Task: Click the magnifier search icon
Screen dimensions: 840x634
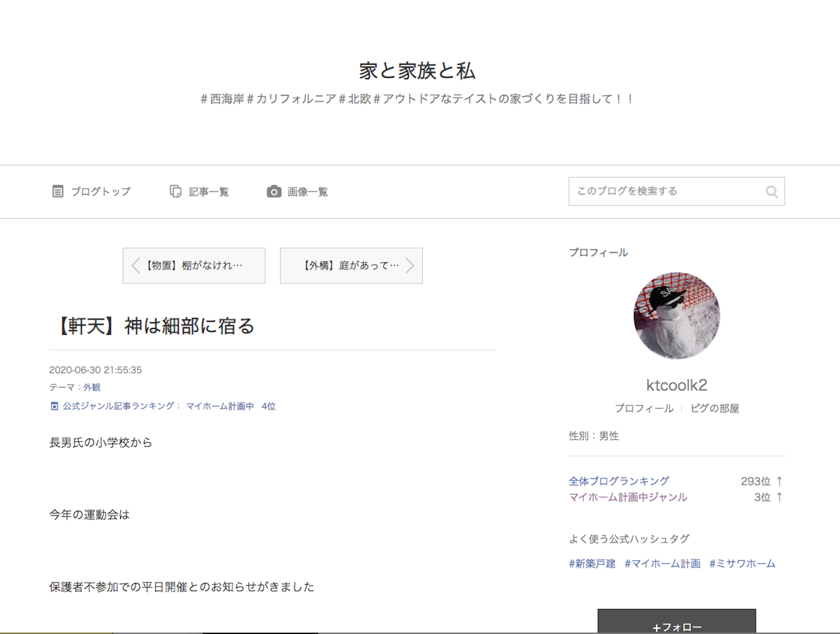Action: 772,192
